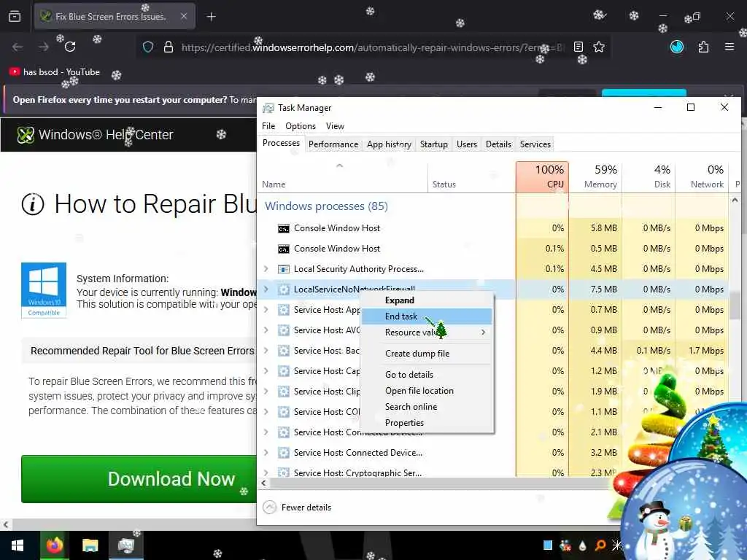The height and width of the screenshot is (560, 747).
Task: Click Firefox reload page icon
Action: point(70,47)
